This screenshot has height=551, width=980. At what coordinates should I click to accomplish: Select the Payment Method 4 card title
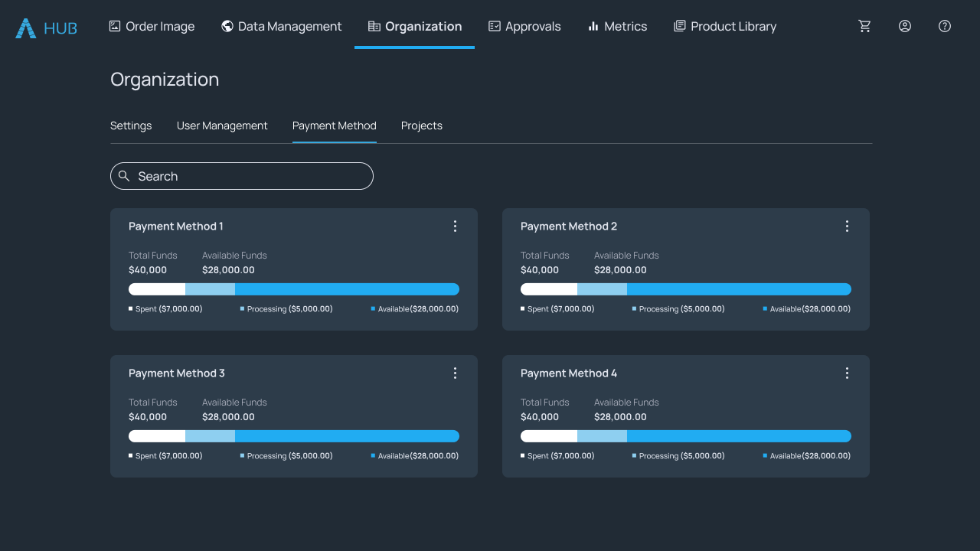569,373
